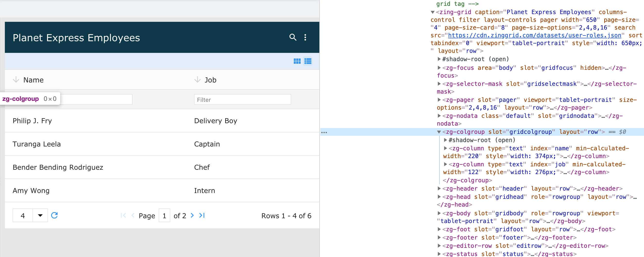Switch to row layout view
This screenshot has width=644, height=257.
pyautogui.click(x=308, y=61)
